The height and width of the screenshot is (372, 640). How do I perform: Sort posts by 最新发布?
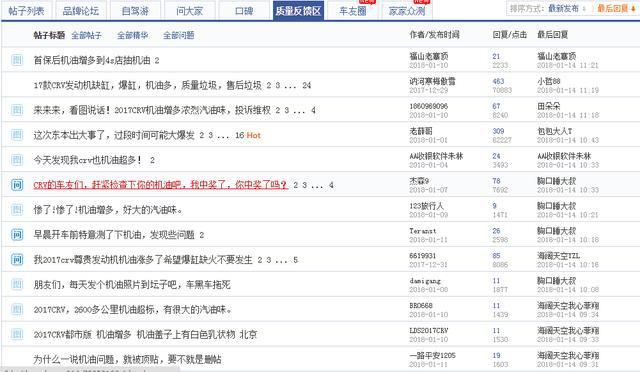click(x=563, y=9)
